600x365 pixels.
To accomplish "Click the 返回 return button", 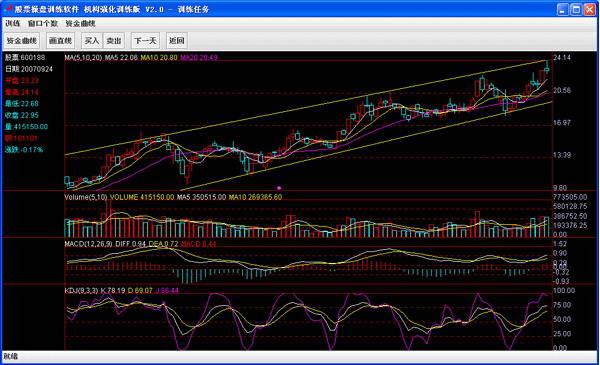I will click(177, 41).
